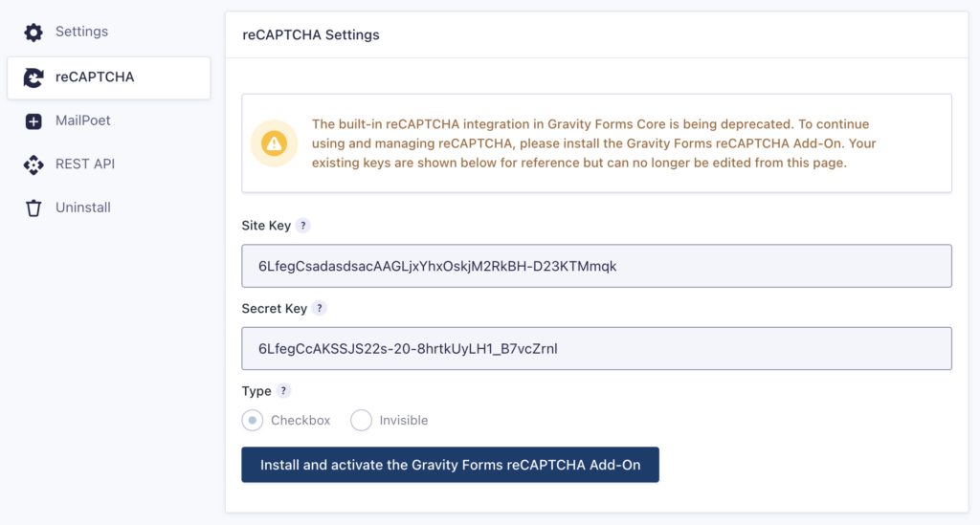Open the Type help tooltip icon
Viewport: 980px width, 525px height.
click(283, 391)
